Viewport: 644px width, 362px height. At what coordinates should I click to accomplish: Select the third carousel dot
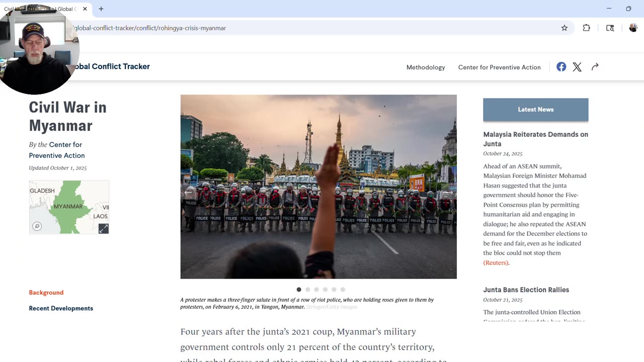[316, 290]
